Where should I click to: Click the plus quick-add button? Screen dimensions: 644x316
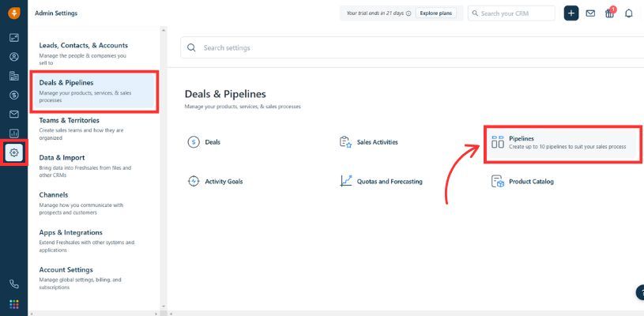pyautogui.click(x=571, y=13)
